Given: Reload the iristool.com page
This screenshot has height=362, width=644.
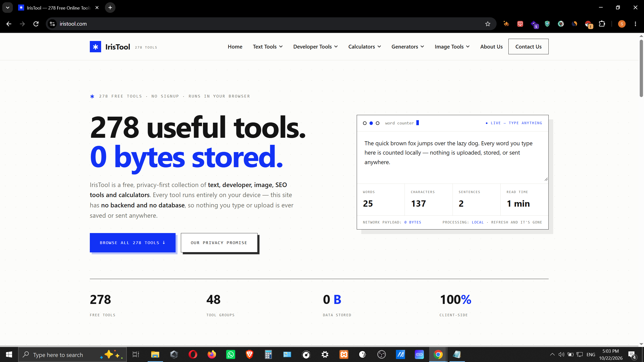Looking at the screenshot, I should click(x=36, y=24).
